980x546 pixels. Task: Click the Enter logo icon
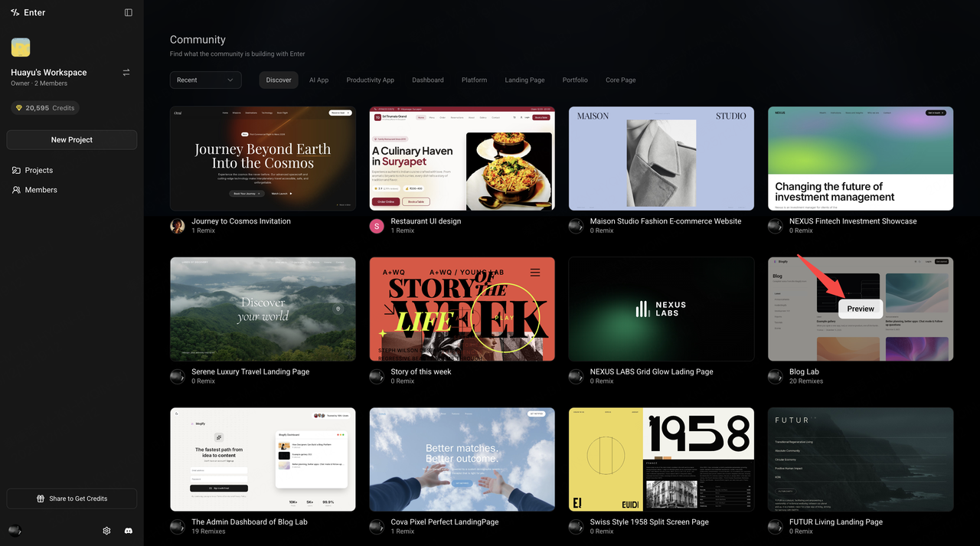click(15, 12)
